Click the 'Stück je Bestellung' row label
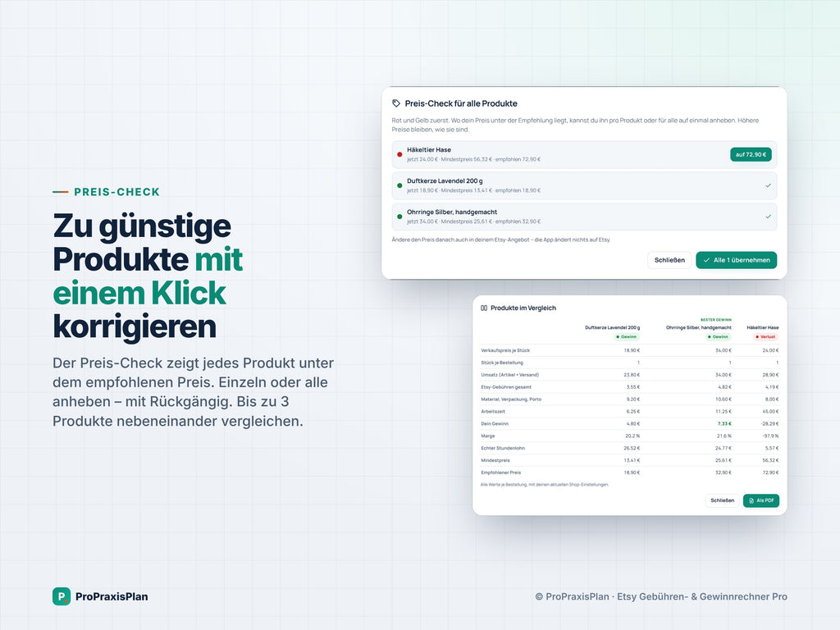The width and height of the screenshot is (840, 630). [x=502, y=363]
